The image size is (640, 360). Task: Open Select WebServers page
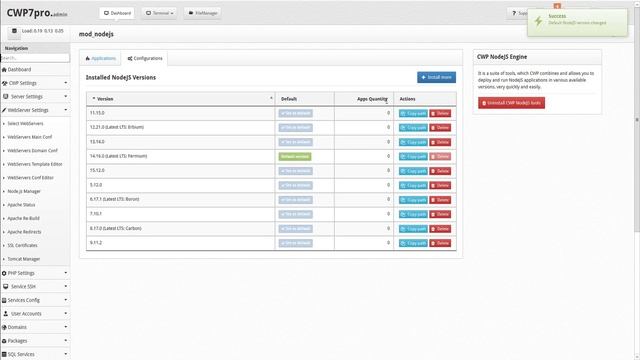(25, 124)
